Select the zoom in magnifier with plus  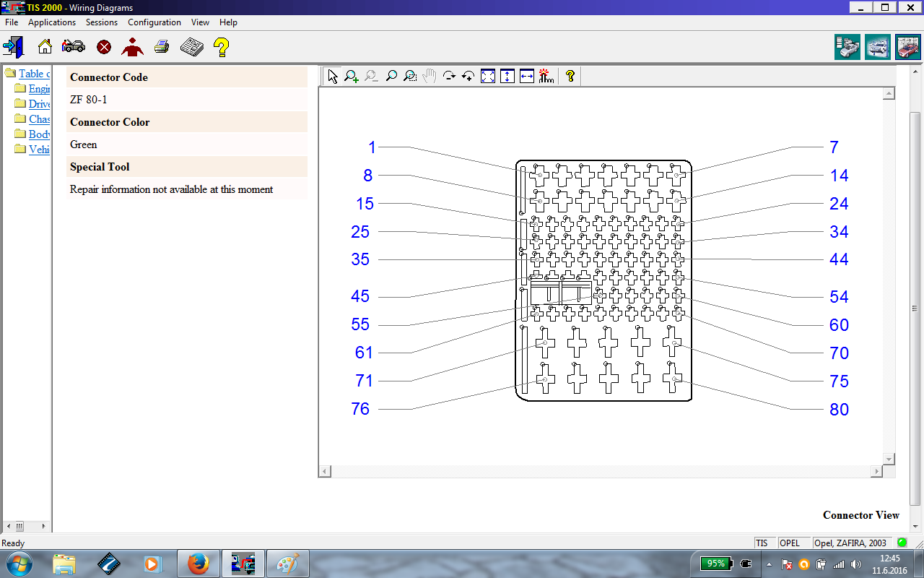click(352, 76)
